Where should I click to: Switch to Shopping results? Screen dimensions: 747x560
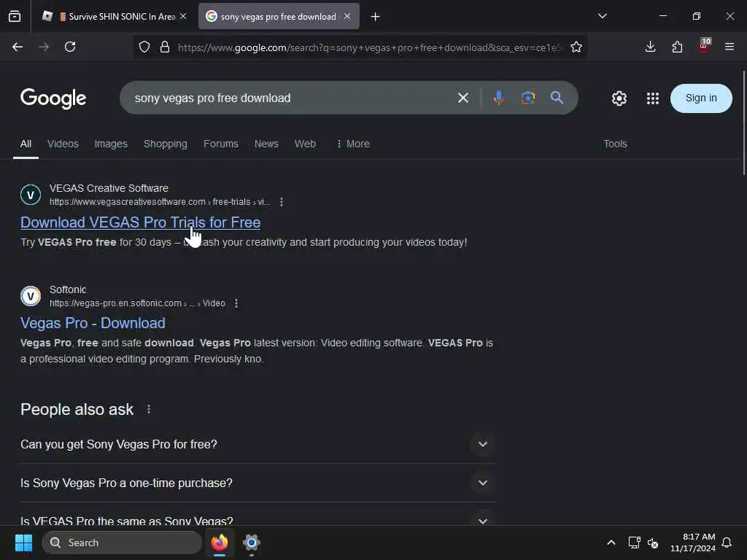point(166,144)
